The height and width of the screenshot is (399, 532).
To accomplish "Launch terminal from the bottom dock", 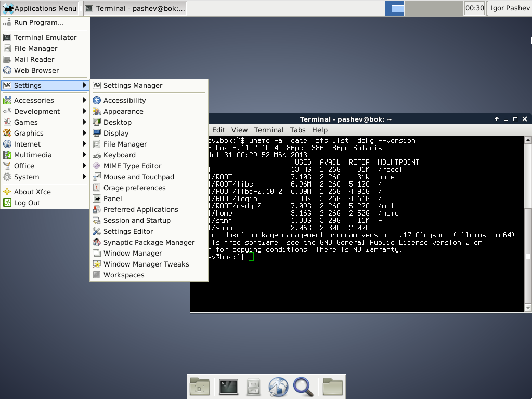I will click(x=228, y=387).
